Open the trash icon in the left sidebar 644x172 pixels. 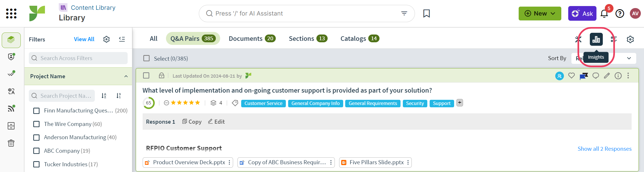pyautogui.click(x=11, y=143)
